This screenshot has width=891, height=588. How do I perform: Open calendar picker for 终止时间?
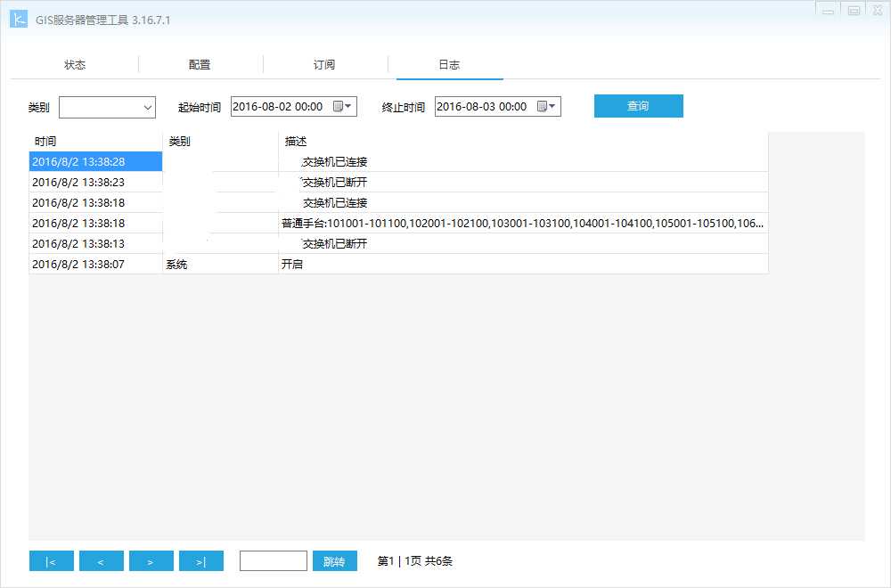click(x=546, y=106)
